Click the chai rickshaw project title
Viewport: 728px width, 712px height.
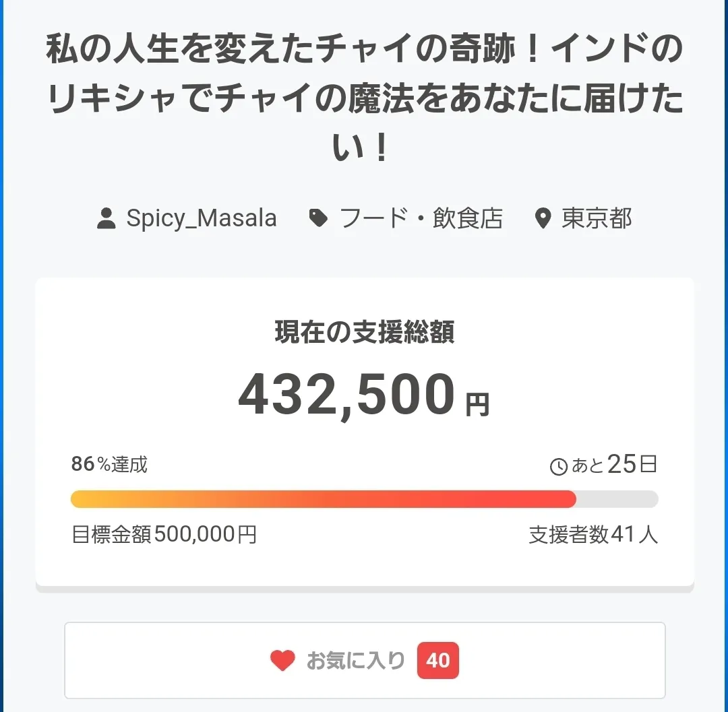pyautogui.click(x=365, y=99)
